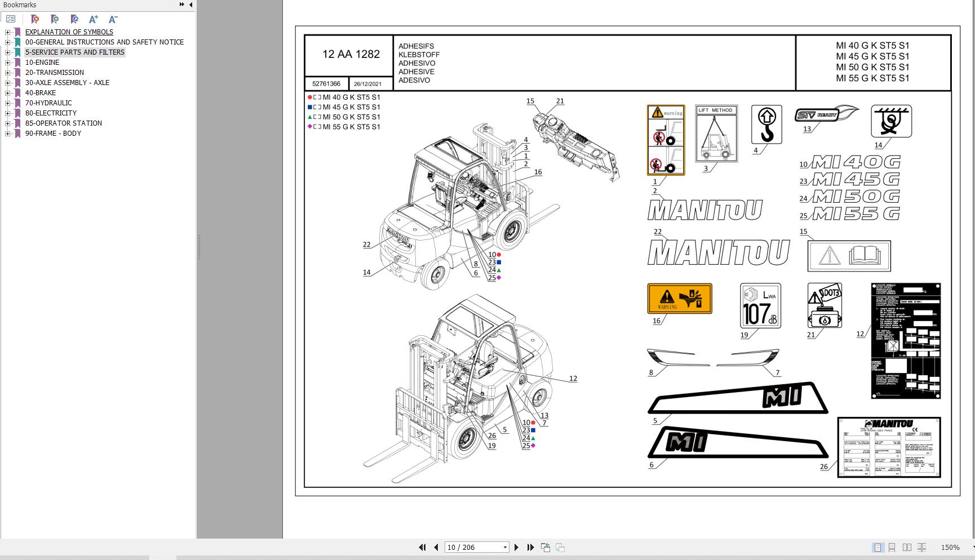Image resolution: width=975 pixels, height=560 pixels.
Task: Select continuous page view mode
Action: 892,547
